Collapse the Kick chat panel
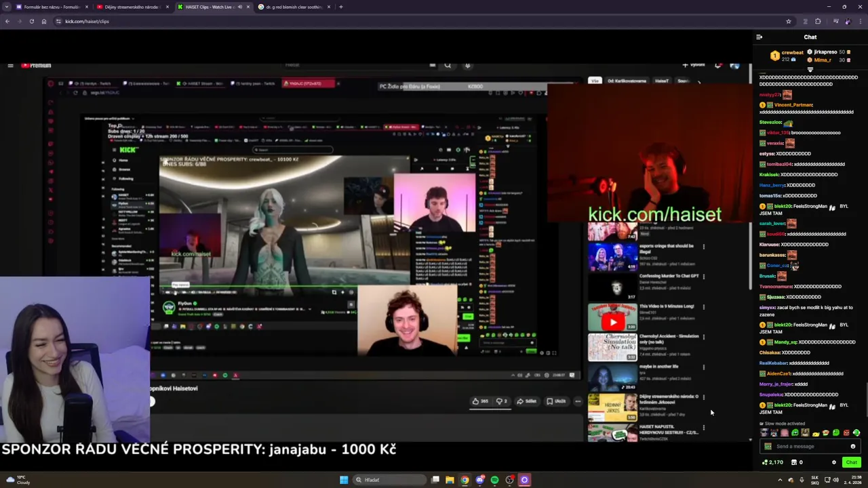The height and width of the screenshot is (488, 868). tap(759, 37)
